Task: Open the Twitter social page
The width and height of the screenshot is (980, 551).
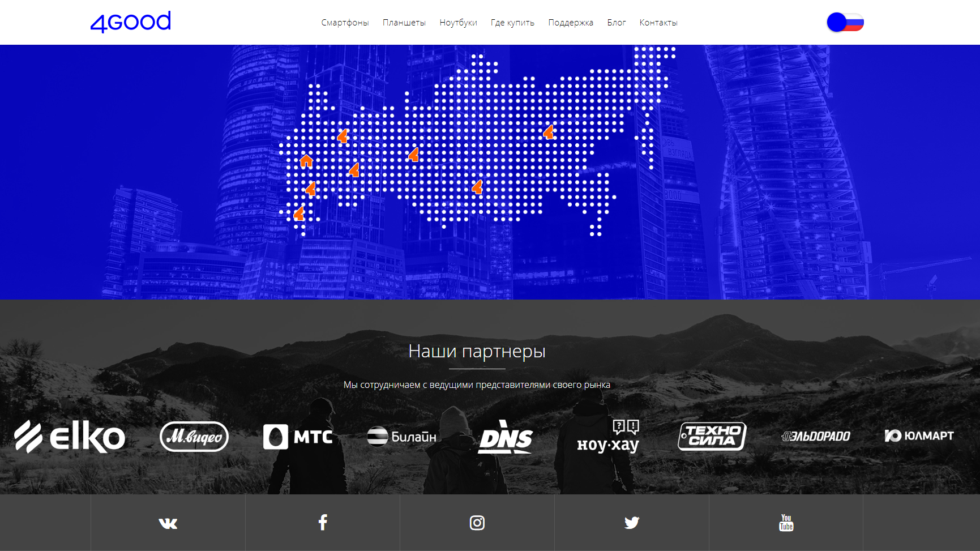Action: tap(632, 523)
